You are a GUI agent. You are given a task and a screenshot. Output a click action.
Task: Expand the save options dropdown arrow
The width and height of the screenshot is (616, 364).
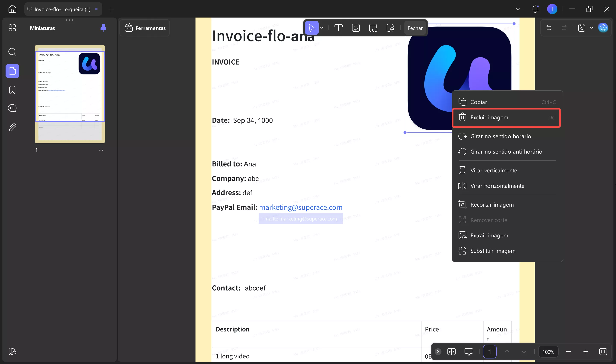pyautogui.click(x=591, y=28)
